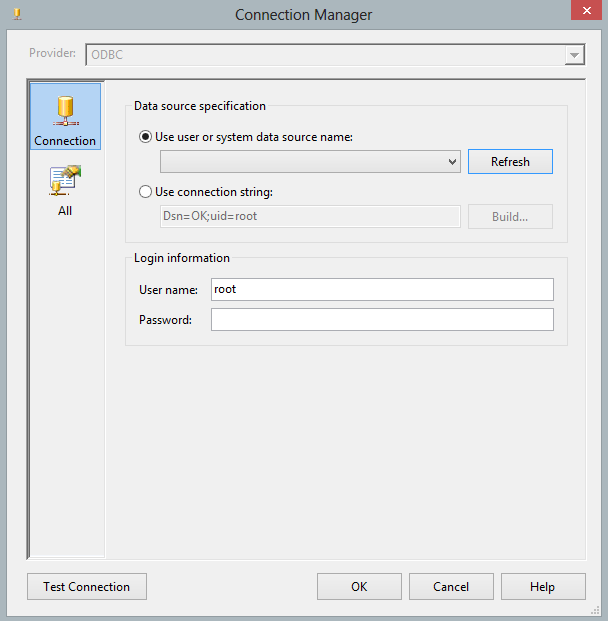
Task: Click the 'Password:' label
Action: [166, 320]
